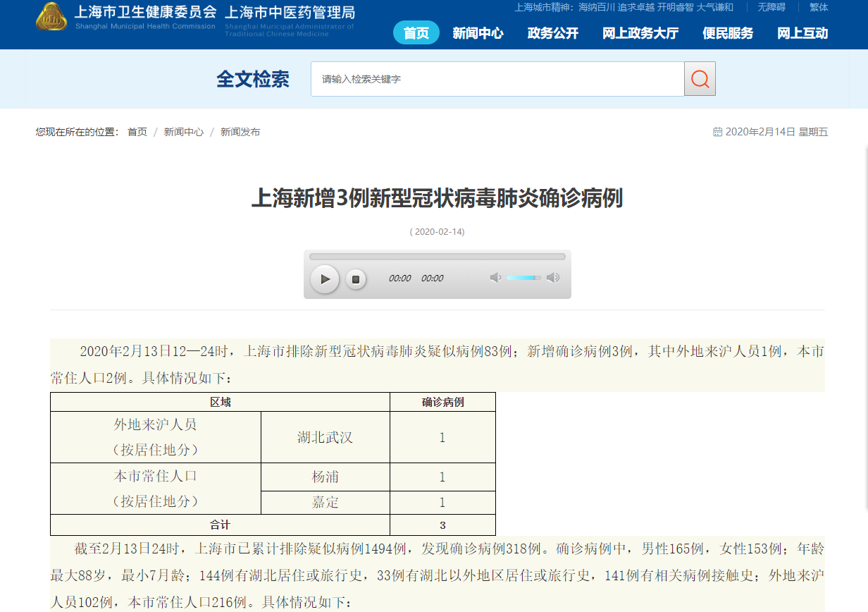Screen dimensions: 868x612
Task: Open the 新闻中心 menu item
Action: click(x=478, y=33)
